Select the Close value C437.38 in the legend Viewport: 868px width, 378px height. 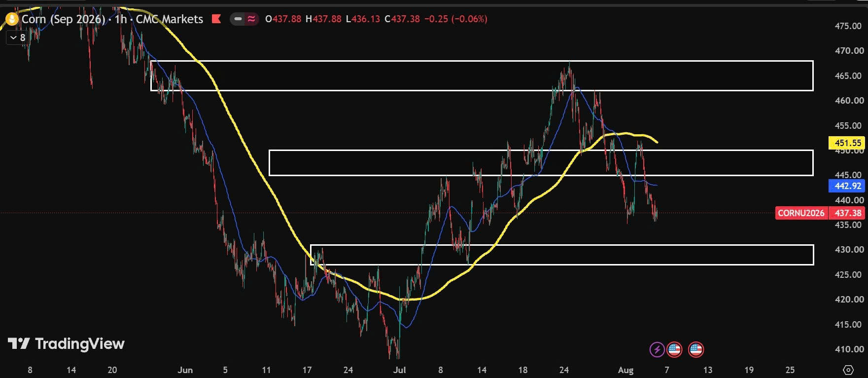[x=402, y=19]
